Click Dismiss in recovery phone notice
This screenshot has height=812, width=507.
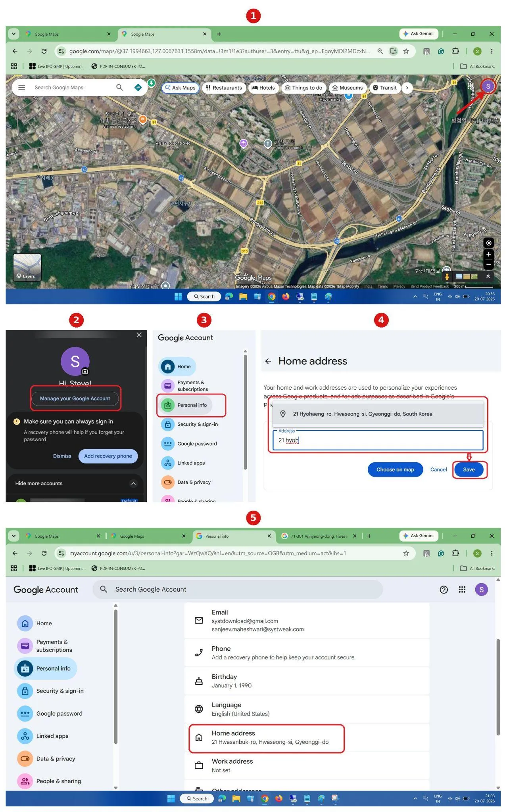pyautogui.click(x=62, y=456)
